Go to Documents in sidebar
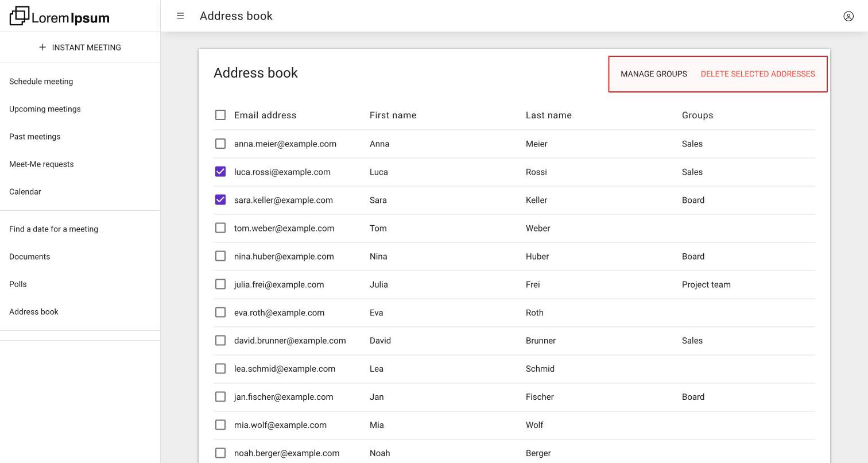Viewport: 868px width, 463px height. [30, 257]
